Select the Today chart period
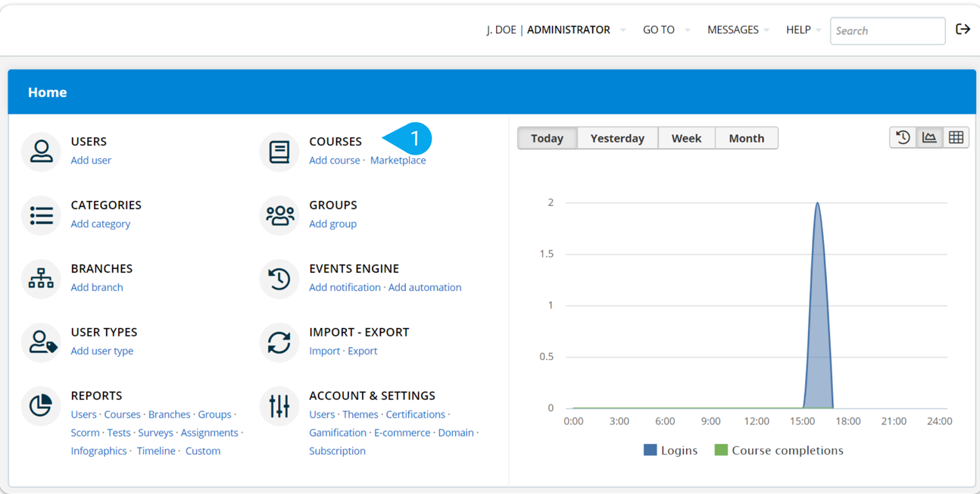Image resolution: width=980 pixels, height=494 pixels. [547, 138]
